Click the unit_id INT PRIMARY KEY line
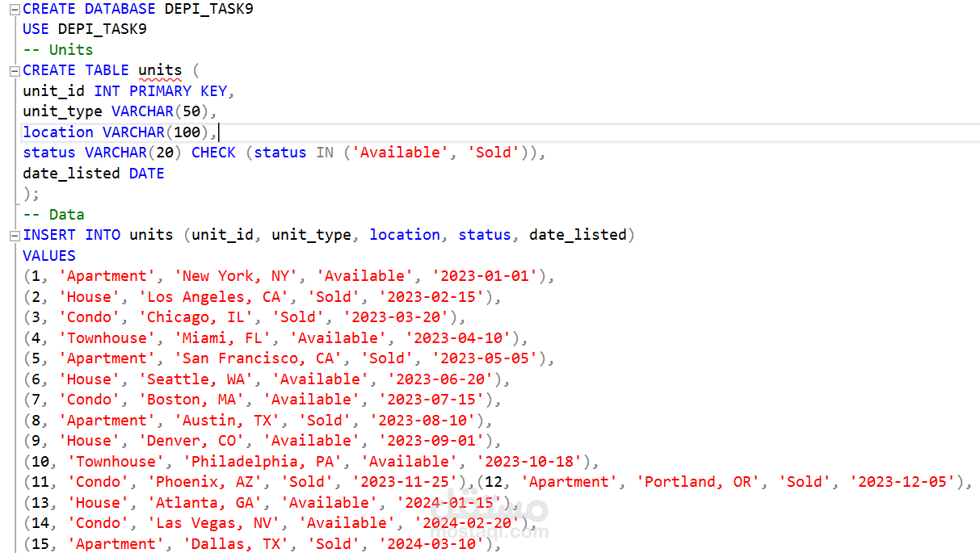The height and width of the screenshot is (553, 980). pos(121,90)
